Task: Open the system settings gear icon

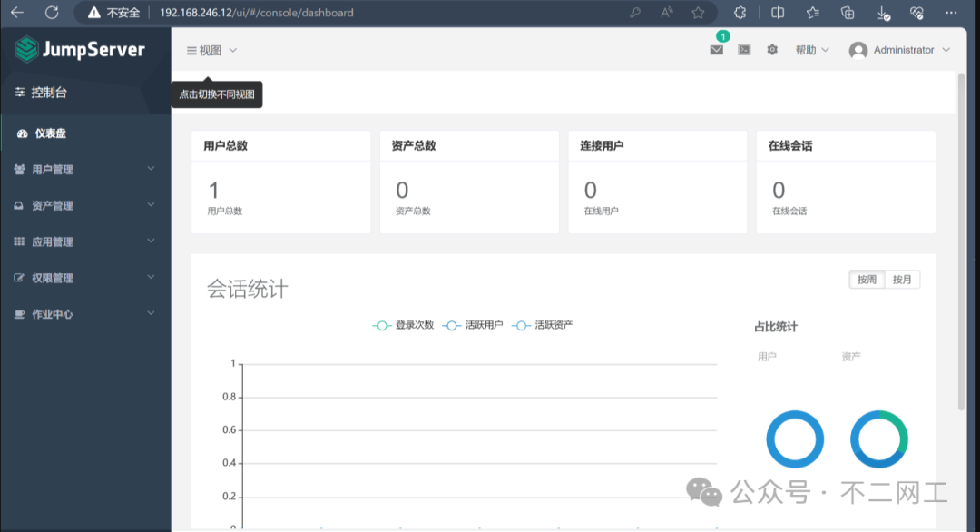Action: tap(772, 51)
